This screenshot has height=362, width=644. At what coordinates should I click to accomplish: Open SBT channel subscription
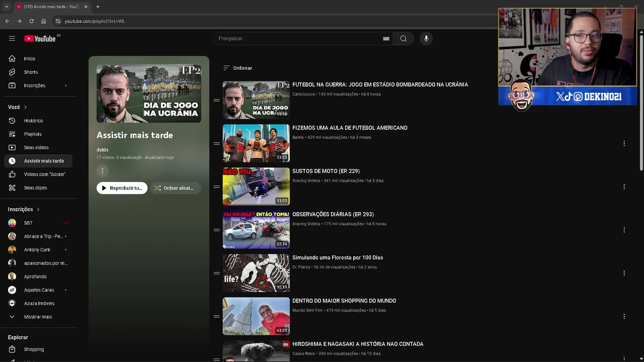point(39,223)
